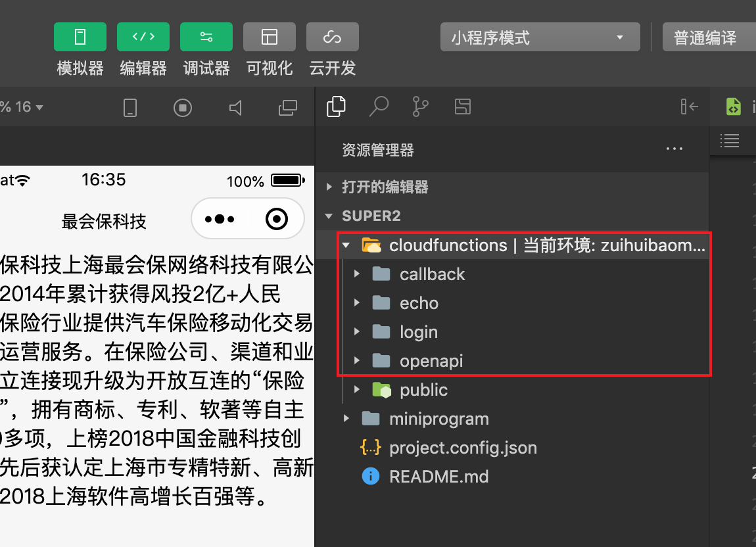Select the miniprogram folder name

438,419
